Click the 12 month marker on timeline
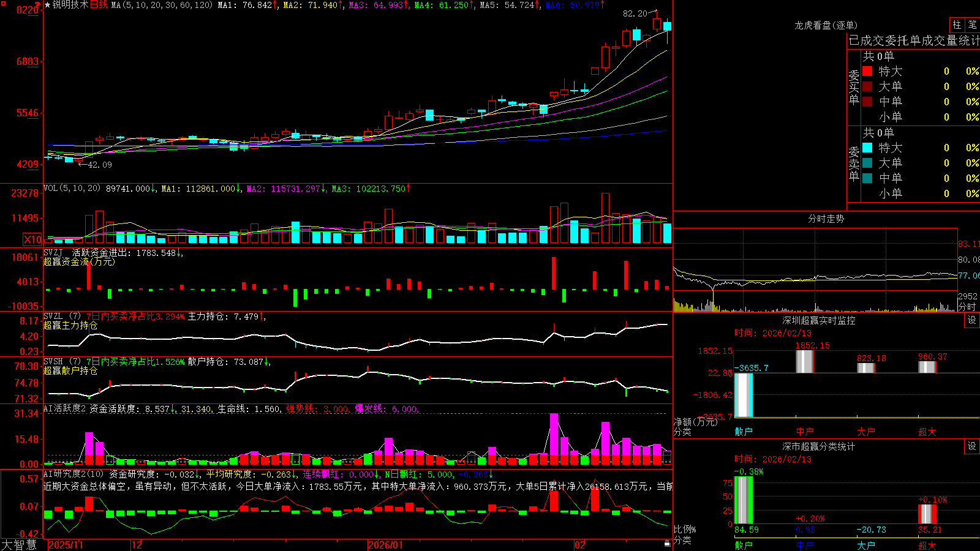 137,545
